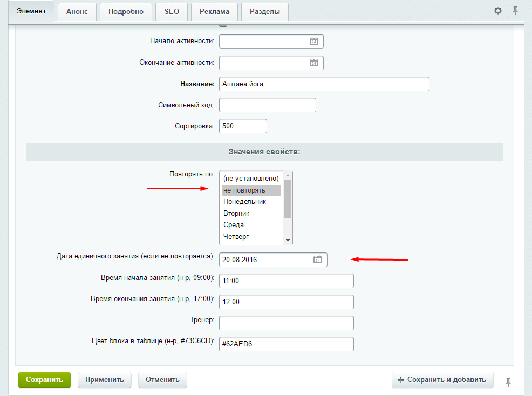This screenshot has height=396, width=532.
Task: Open calendar for Окончание активности
Action: (x=313, y=63)
